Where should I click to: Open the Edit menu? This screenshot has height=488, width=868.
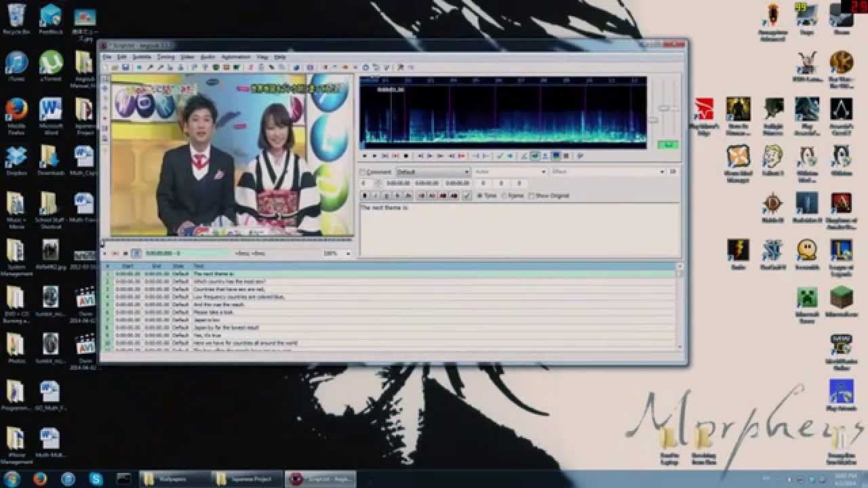point(122,57)
